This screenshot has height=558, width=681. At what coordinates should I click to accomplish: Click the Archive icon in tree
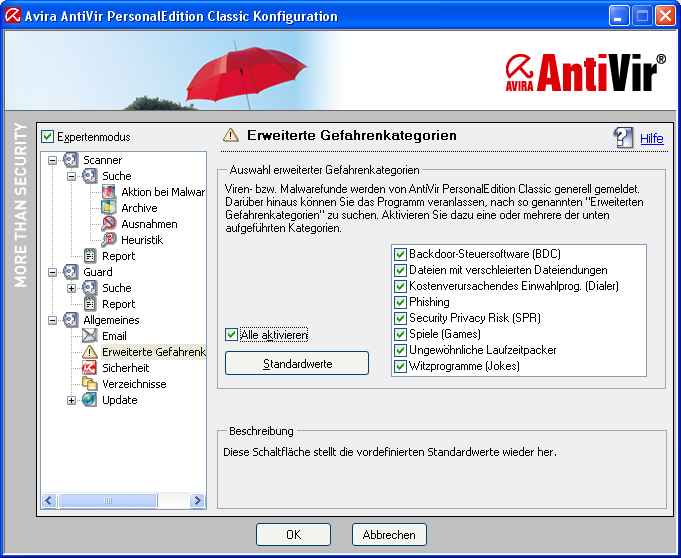pyautogui.click(x=109, y=208)
